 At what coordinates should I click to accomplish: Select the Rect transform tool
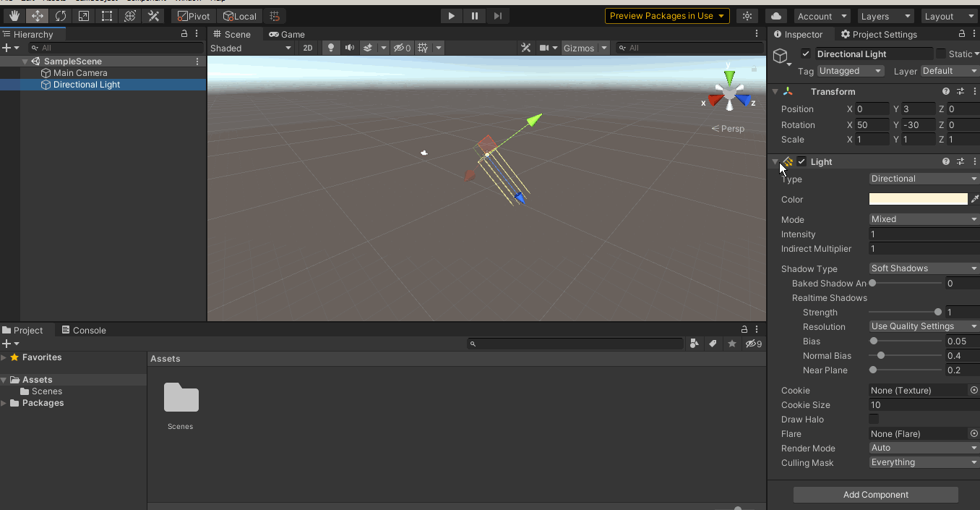coord(107,16)
